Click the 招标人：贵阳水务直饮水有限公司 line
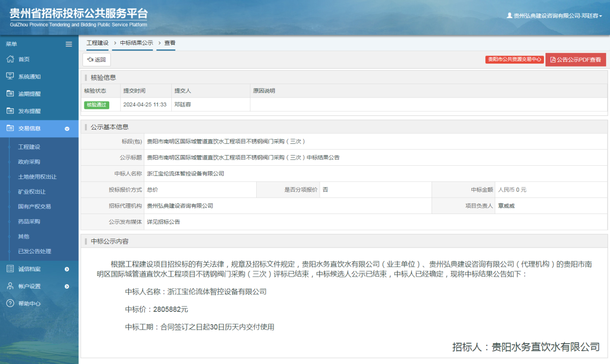 click(526, 347)
